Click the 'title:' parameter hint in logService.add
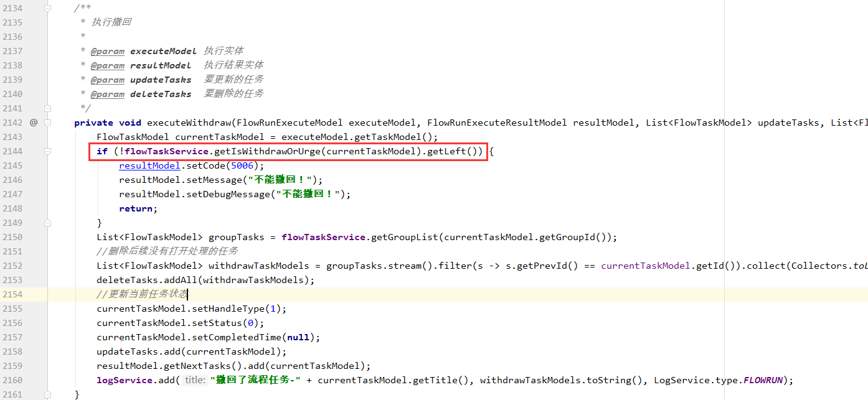This screenshot has height=400, width=868. coord(195,380)
